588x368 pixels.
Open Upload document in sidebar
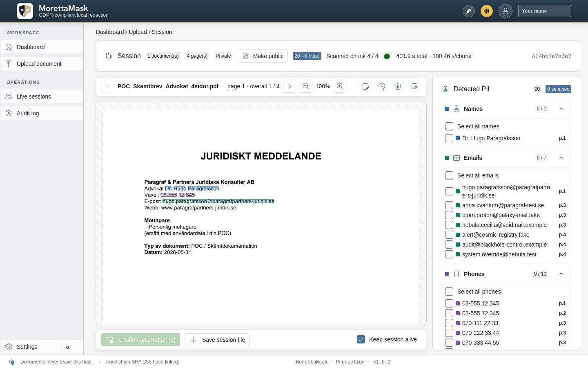coord(42,64)
